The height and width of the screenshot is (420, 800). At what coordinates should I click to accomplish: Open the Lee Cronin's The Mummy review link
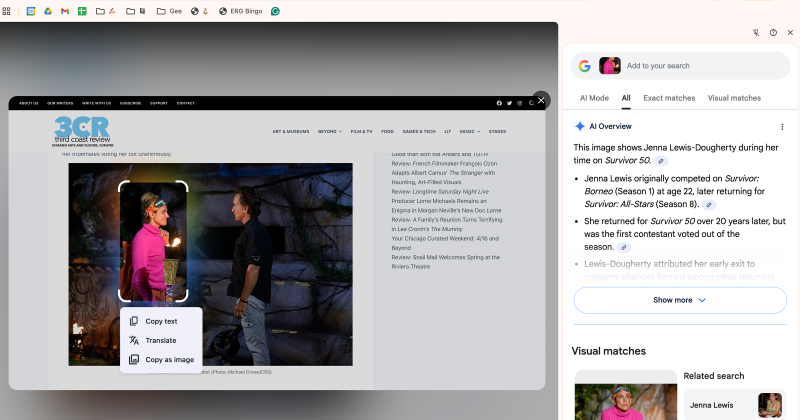(x=447, y=225)
